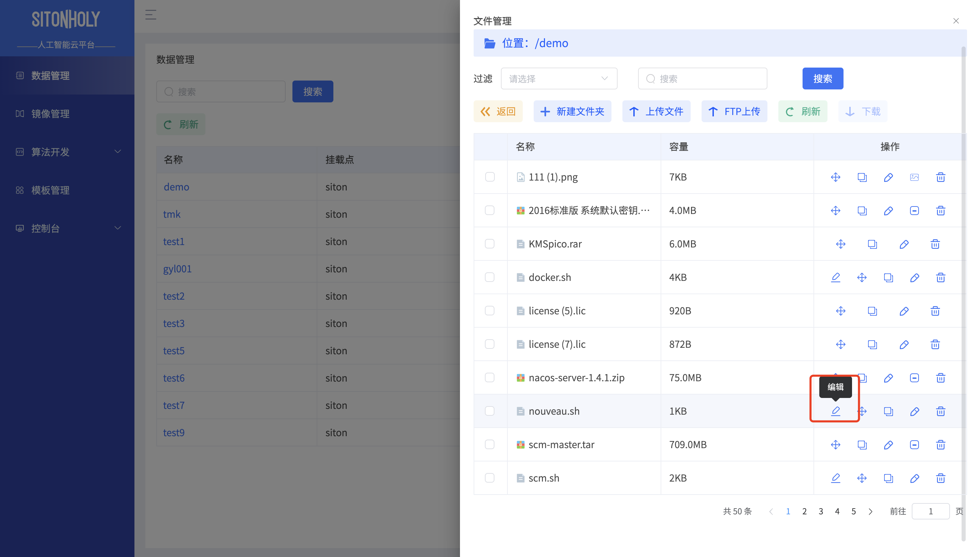Go to page 2 in pagination
Image resolution: width=980 pixels, height=557 pixels.
click(805, 512)
